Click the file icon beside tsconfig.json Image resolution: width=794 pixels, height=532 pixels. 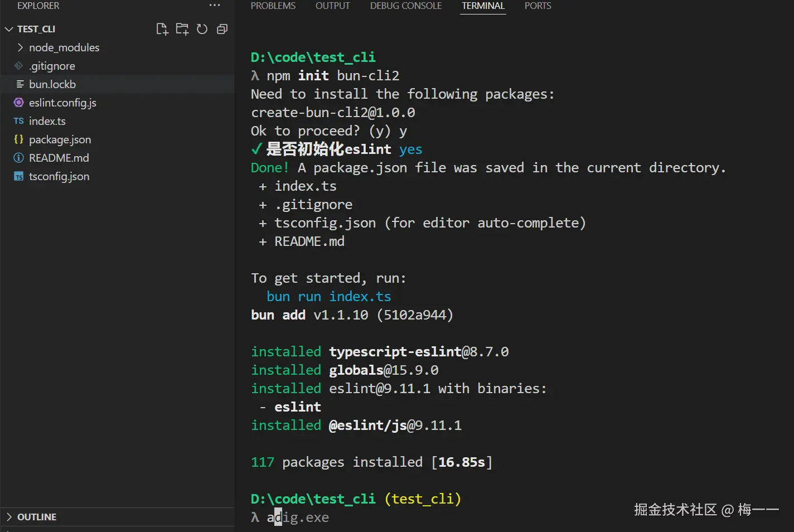click(x=18, y=176)
